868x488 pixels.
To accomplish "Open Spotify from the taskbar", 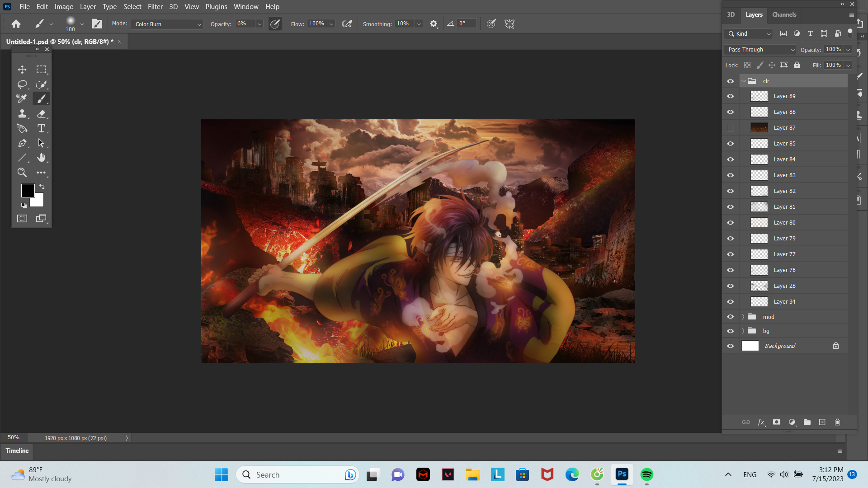I will (x=646, y=474).
